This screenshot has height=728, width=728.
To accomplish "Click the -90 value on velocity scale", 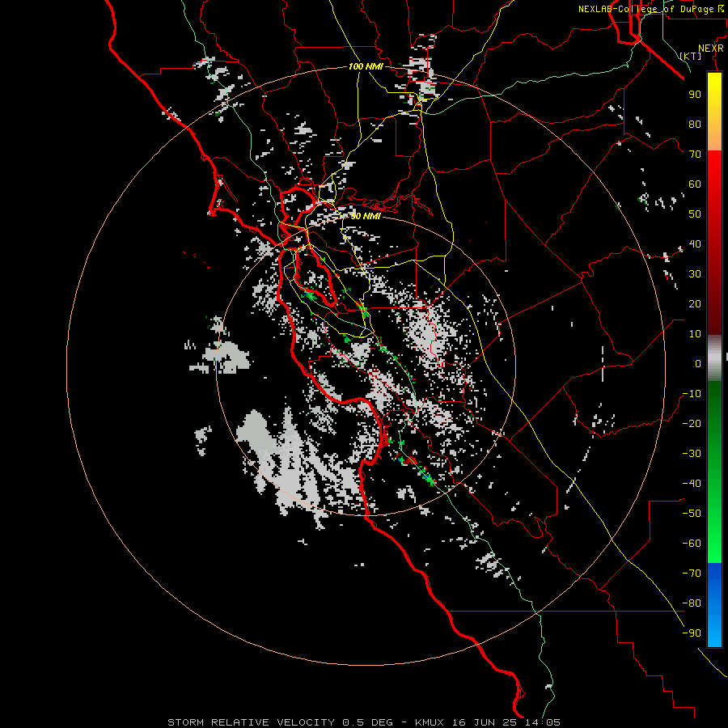I will coord(692,633).
